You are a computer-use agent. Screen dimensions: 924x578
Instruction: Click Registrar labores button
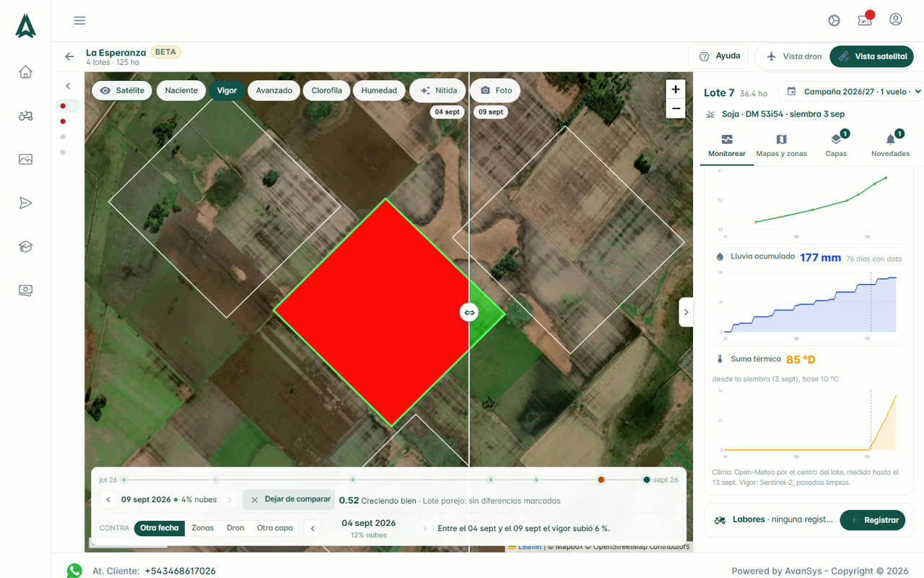(x=872, y=519)
